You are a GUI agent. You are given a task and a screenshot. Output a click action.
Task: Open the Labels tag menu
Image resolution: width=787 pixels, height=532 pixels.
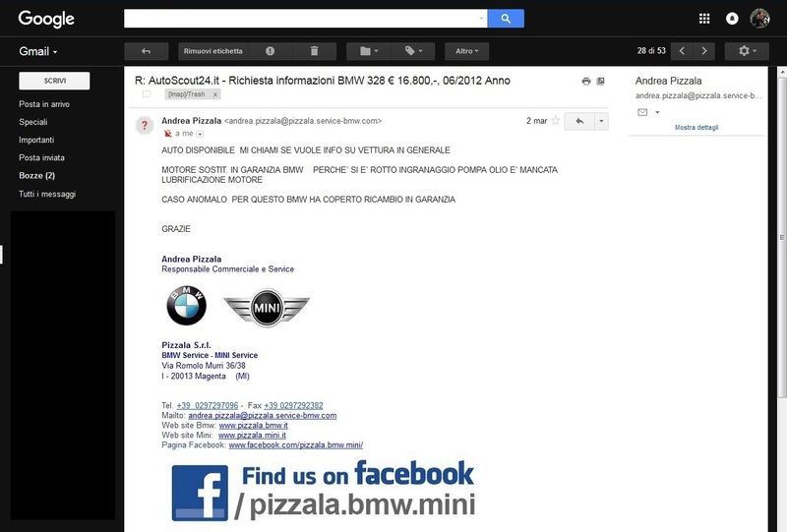[413, 51]
